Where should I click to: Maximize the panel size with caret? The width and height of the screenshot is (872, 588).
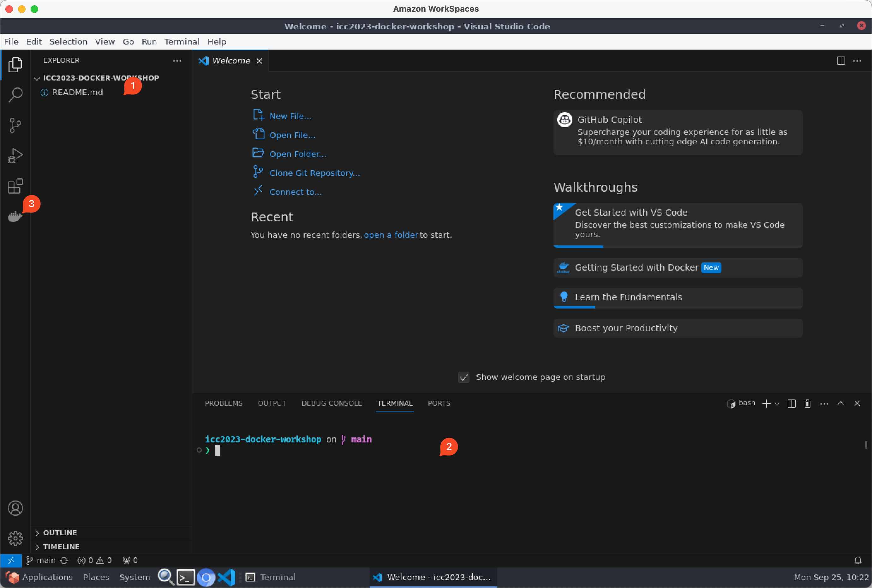coord(840,404)
